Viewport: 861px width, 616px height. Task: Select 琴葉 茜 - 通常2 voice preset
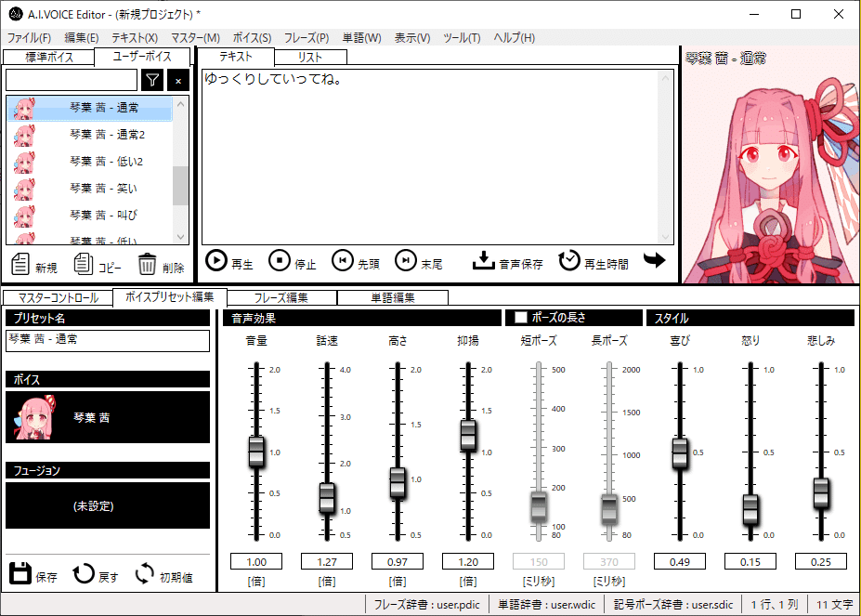[x=89, y=135]
